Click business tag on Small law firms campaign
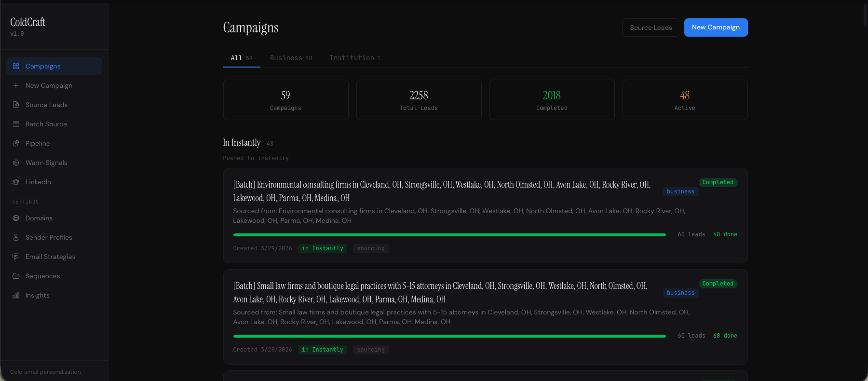The width and height of the screenshot is (868, 381). (x=680, y=293)
